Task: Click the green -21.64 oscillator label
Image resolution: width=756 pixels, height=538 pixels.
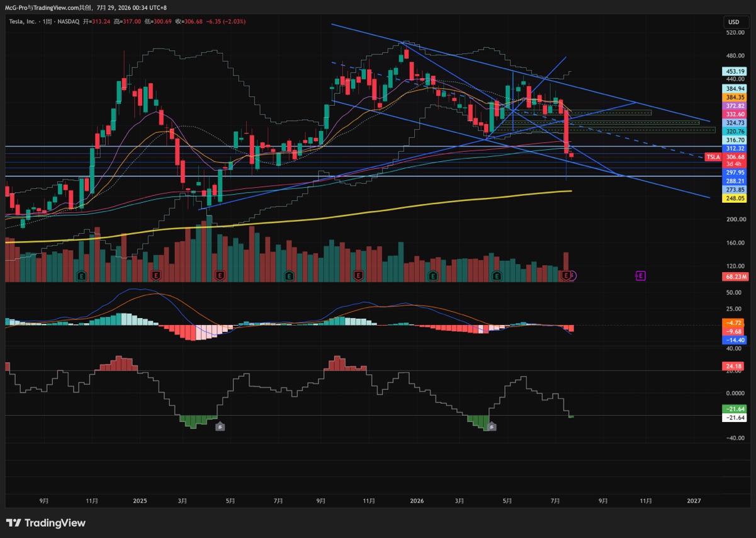Action: (x=735, y=409)
